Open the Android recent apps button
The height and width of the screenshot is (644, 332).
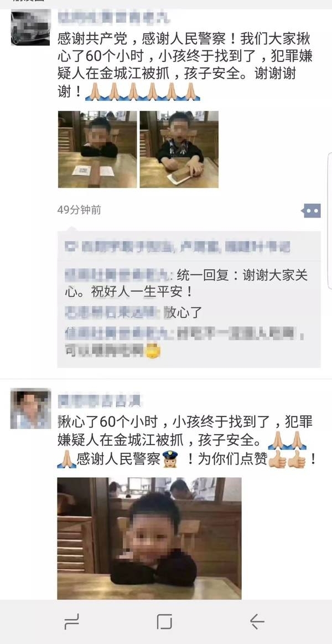click(72, 622)
